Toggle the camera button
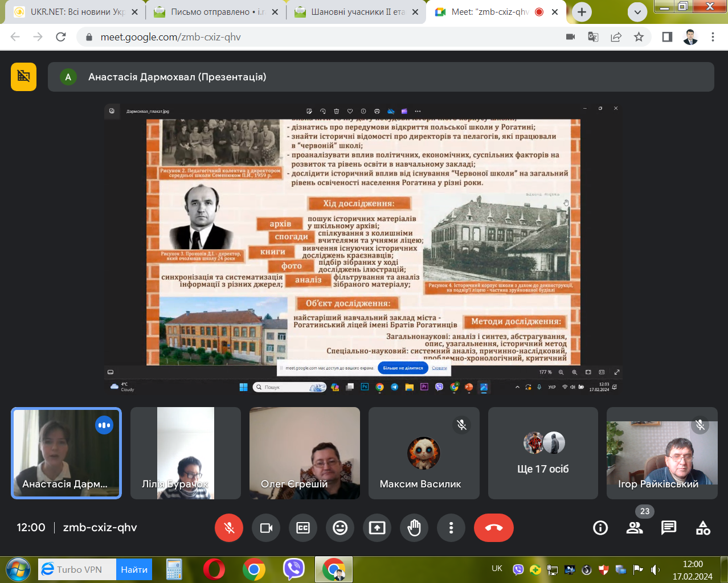The width and height of the screenshot is (728, 583). (266, 528)
